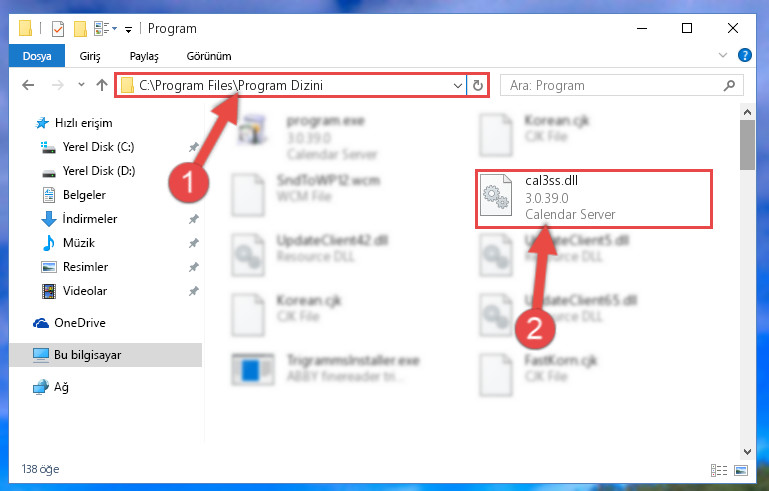The height and width of the screenshot is (491, 769).
Task: Expand the address bar history dropdown
Action: tap(458, 86)
